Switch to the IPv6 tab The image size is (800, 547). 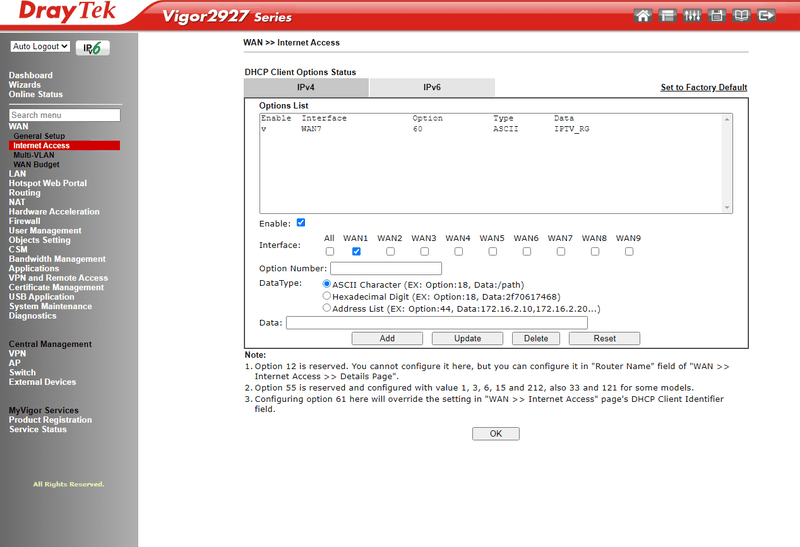click(x=432, y=87)
